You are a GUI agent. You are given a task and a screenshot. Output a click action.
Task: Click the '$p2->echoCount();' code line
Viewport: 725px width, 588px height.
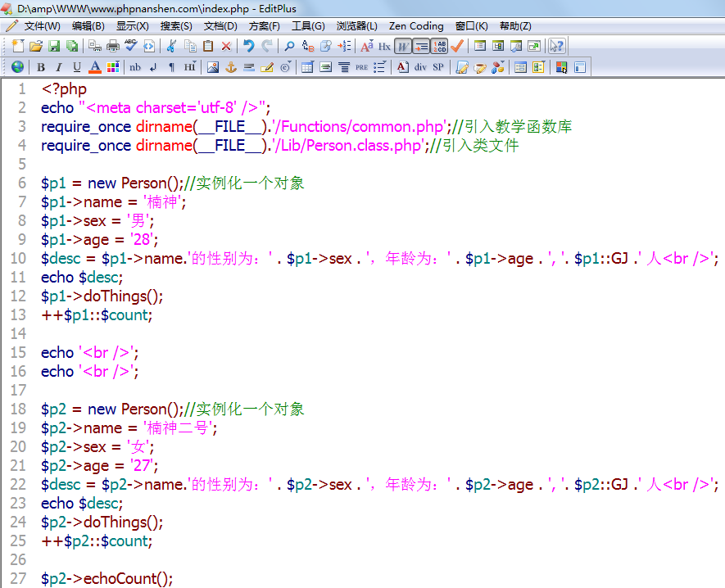pos(106,578)
